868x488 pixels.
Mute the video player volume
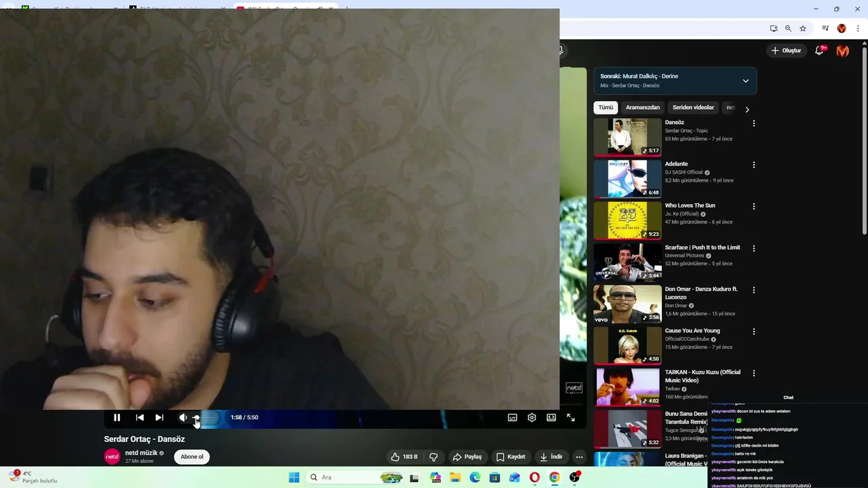coord(182,418)
